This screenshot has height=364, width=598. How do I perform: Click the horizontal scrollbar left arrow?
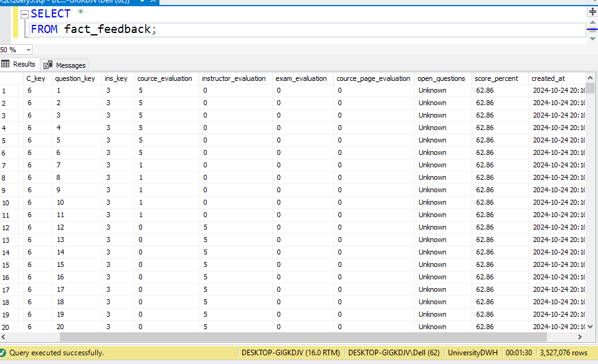[4, 337]
